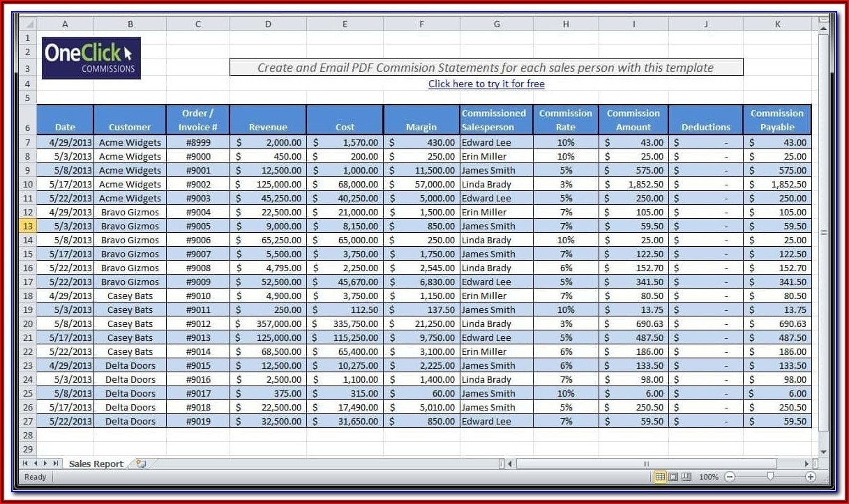849x504 pixels.
Task: Jump to last sheet with navigation arrow
Action: (x=56, y=464)
